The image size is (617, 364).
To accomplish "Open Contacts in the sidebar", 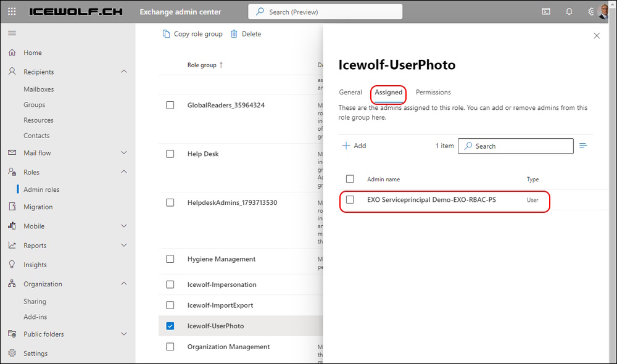I will click(x=36, y=135).
